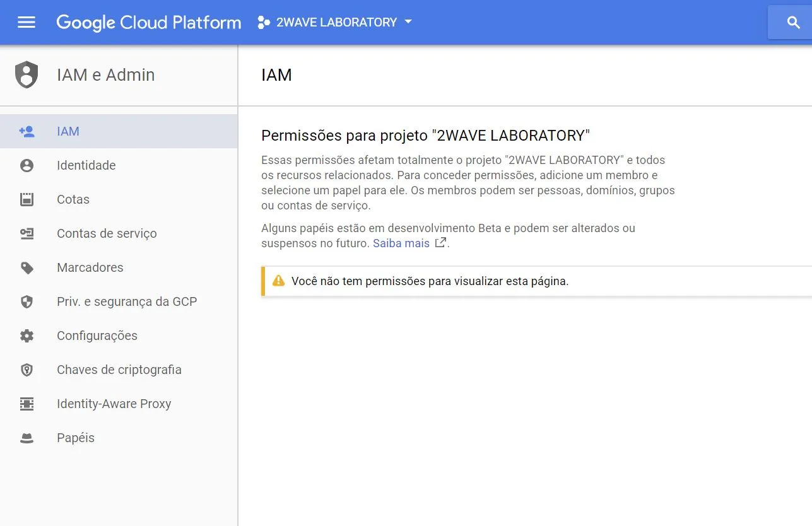Click the IAM e Admin shield icon
The height and width of the screenshot is (526, 812).
tap(26, 74)
